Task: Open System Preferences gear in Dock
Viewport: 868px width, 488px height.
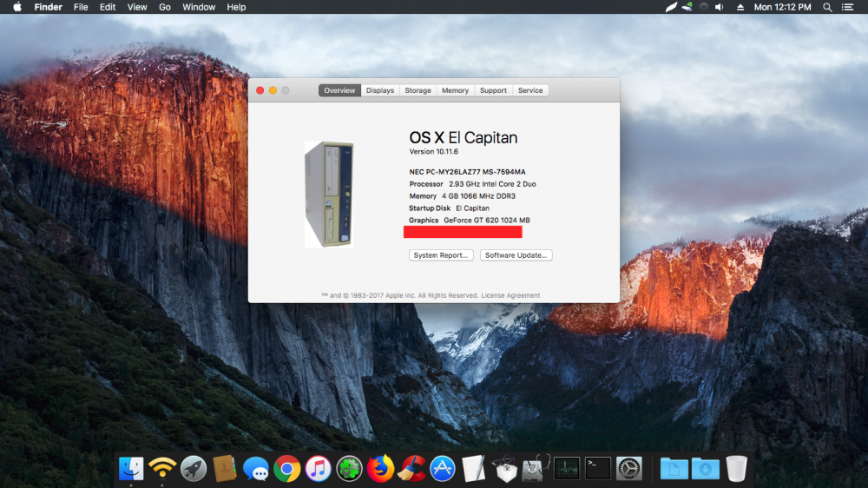Action: tap(628, 469)
